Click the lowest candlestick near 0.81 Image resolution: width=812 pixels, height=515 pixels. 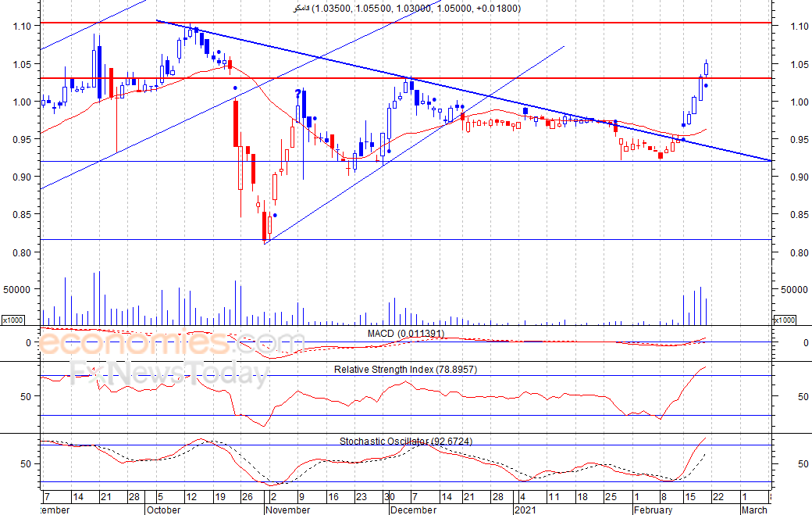[x=265, y=227]
